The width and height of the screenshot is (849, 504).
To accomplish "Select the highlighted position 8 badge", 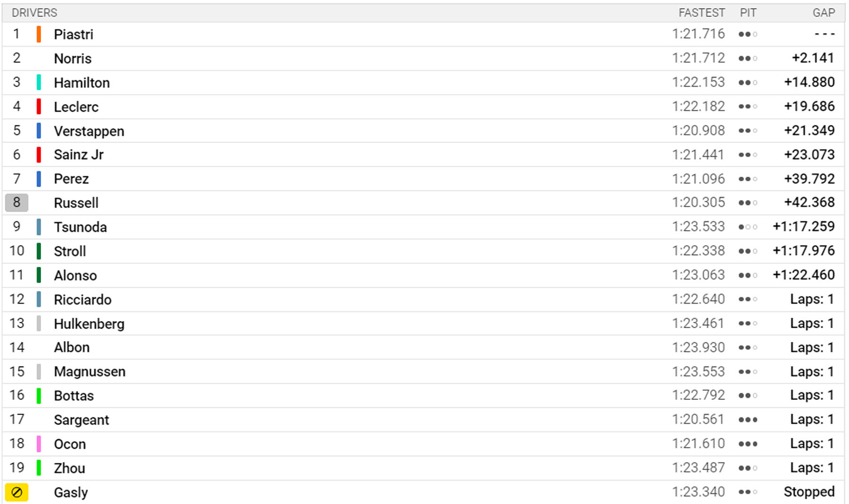I will (x=17, y=203).
